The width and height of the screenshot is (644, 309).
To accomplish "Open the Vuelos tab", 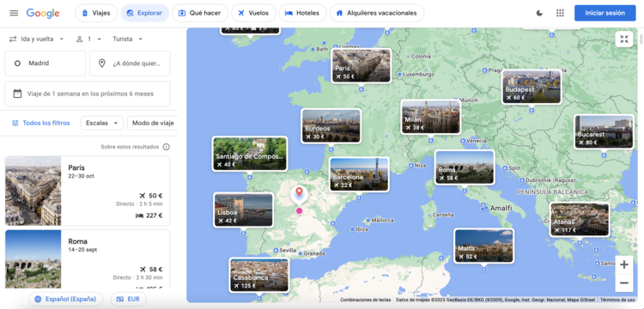I will click(253, 13).
